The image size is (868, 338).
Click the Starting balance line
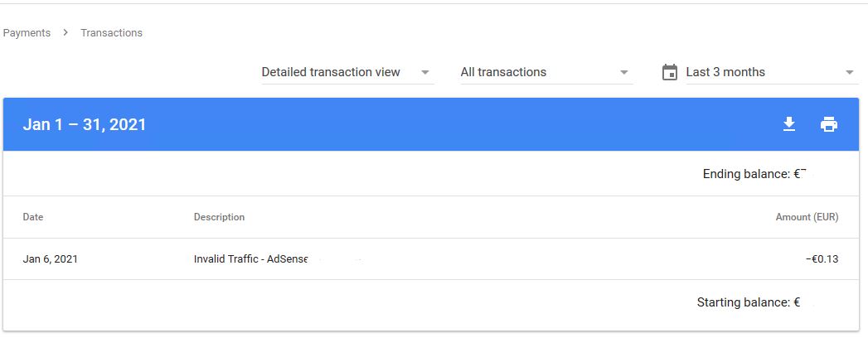click(x=749, y=302)
